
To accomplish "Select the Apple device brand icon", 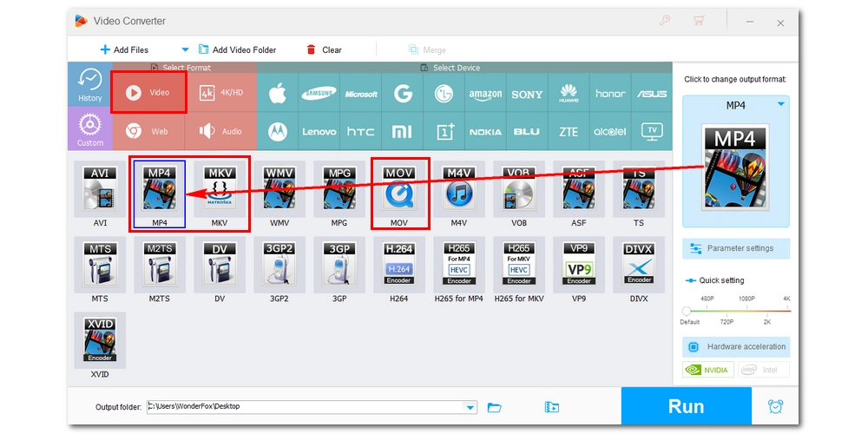I will click(x=277, y=94).
